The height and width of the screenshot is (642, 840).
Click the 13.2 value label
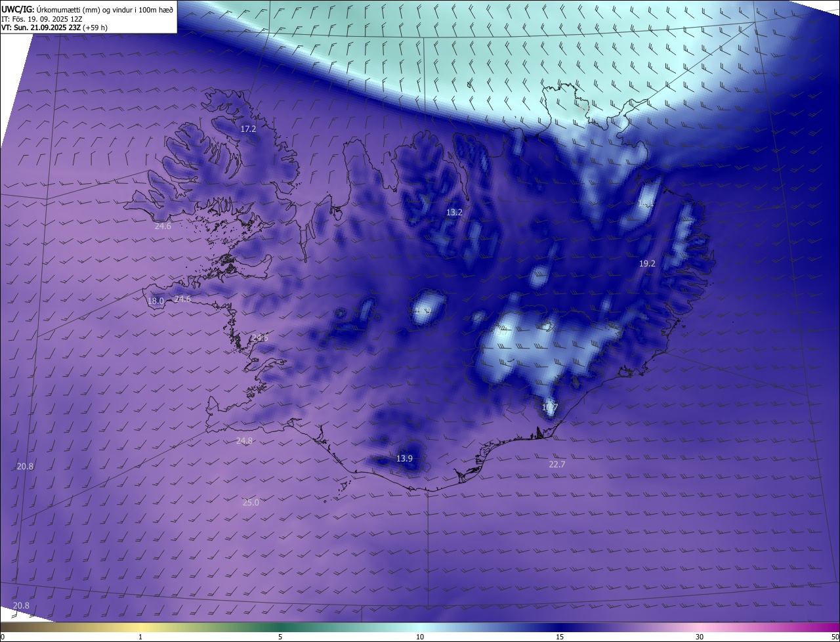tap(454, 212)
